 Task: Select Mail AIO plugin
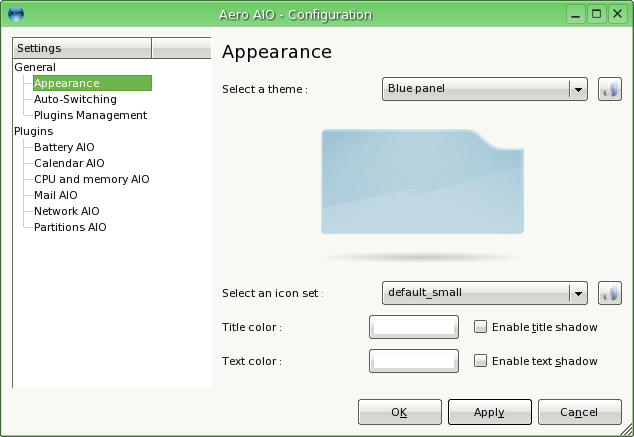pos(55,195)
